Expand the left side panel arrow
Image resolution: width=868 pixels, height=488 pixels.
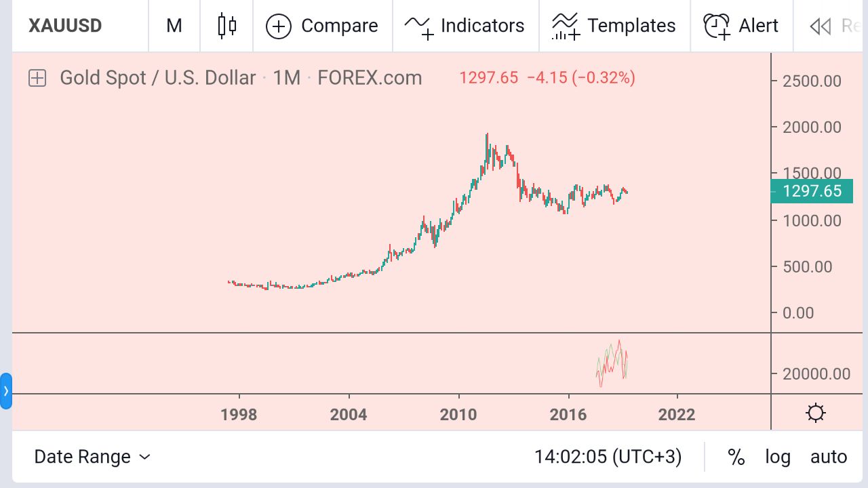point(6,391)
